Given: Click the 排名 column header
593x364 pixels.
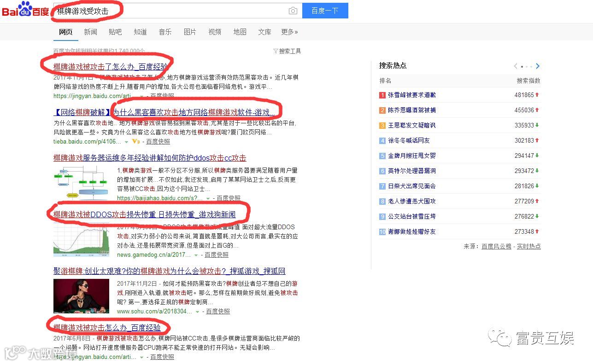Looking at the screenshot, I should click(385, 81).
